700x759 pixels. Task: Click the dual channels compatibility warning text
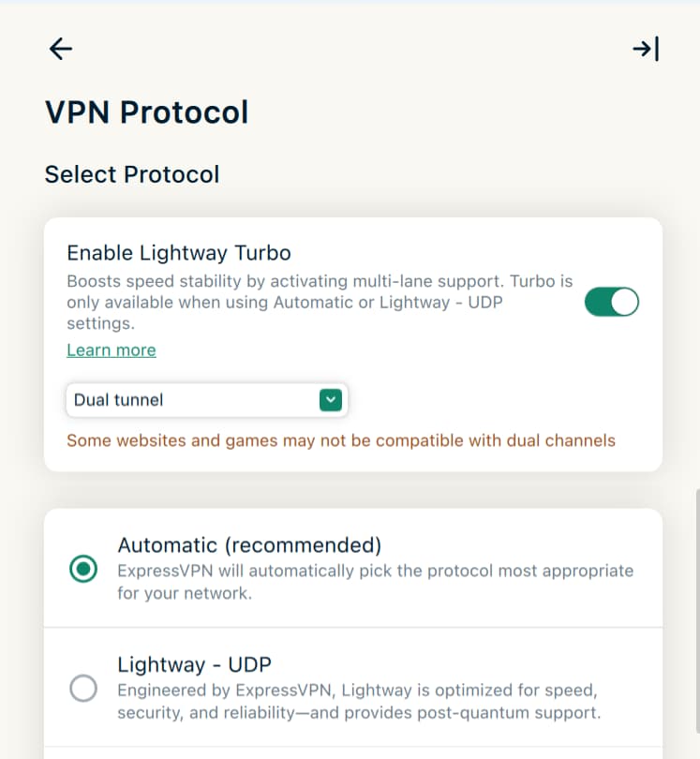pyautogui.click(x=340, y=439)
